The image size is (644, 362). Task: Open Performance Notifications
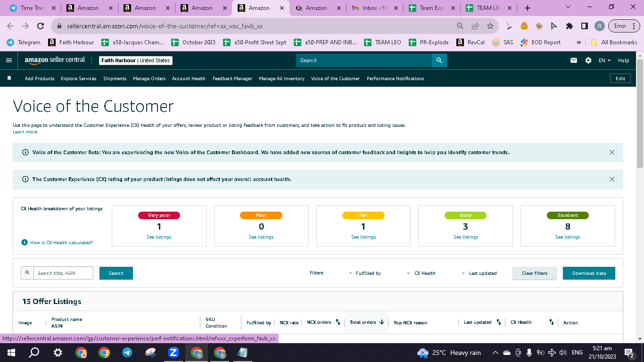coord(395,79)
